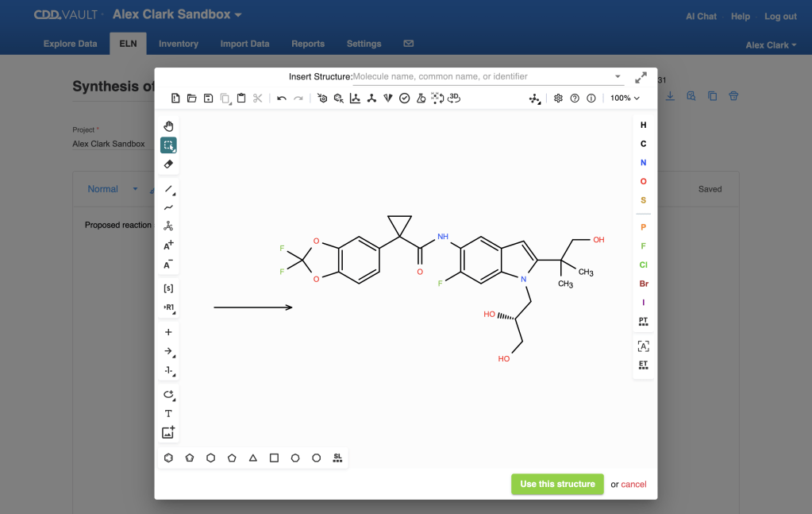Select the Hand pan tool
812x514 pixels.
click(168, 126)
